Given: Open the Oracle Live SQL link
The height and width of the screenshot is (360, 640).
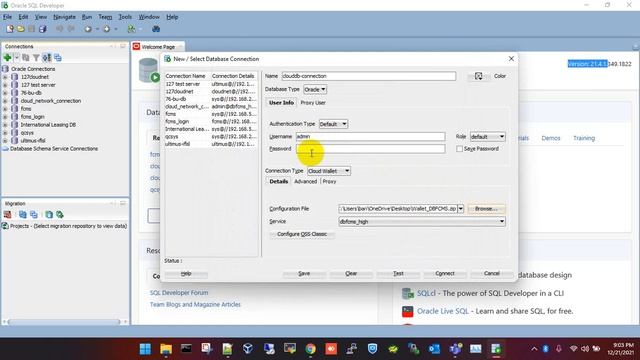Looking at the screenshot, I should click(443, 311).
